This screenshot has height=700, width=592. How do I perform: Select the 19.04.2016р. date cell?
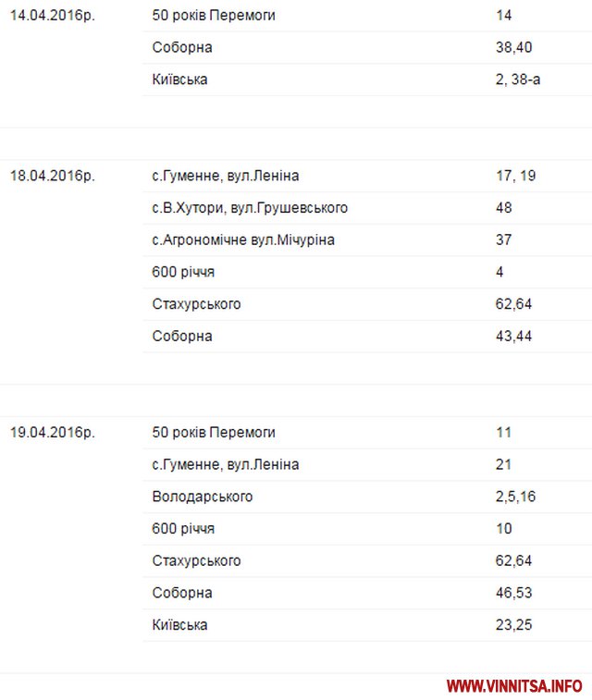point(53,432)
